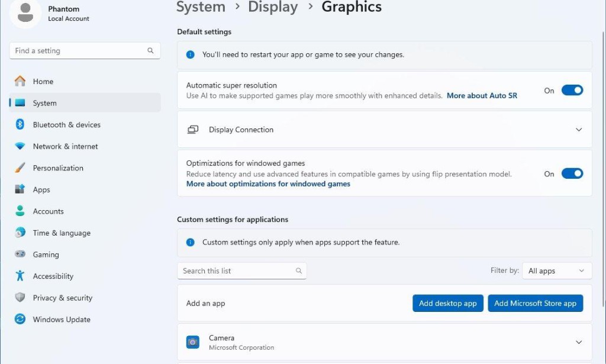Disable Automatic super resolution
This screenshot has width=606, height=364.
(x=571, y=90)
